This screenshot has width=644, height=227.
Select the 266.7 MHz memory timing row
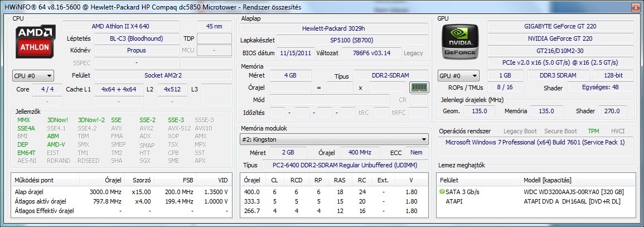[x=334, y=211]
